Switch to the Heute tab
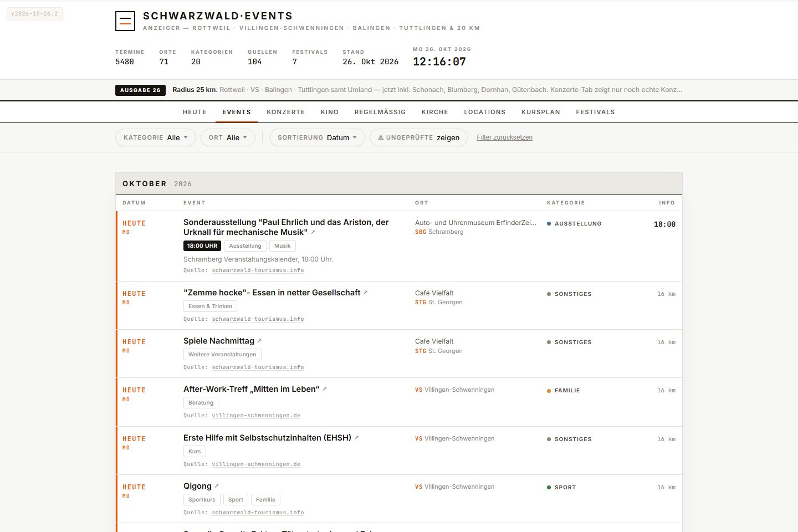The width and height of the screenshot is (798, 532). (x=195, y=112)
